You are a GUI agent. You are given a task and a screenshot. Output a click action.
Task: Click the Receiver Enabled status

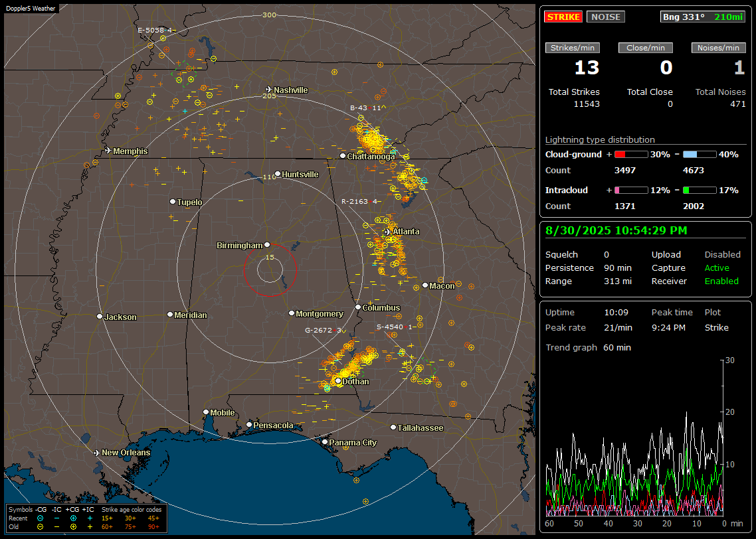pyautogui.click(x=721, y=281)
